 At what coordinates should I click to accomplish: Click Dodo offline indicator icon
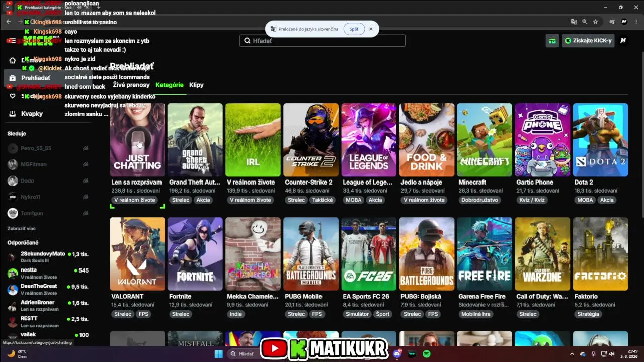[86, 180]
